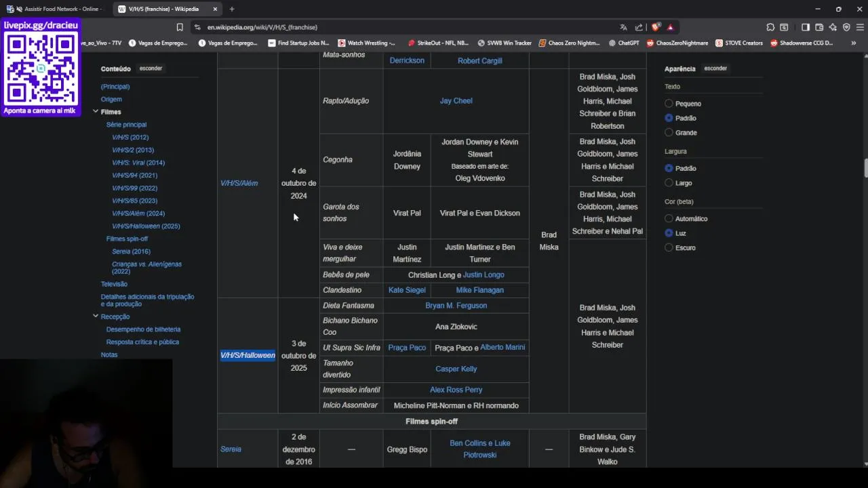The image size is (868, 488).
Task: Jump to V/H/S/Halloween (2025) in contents
Action: click(146, 226)
